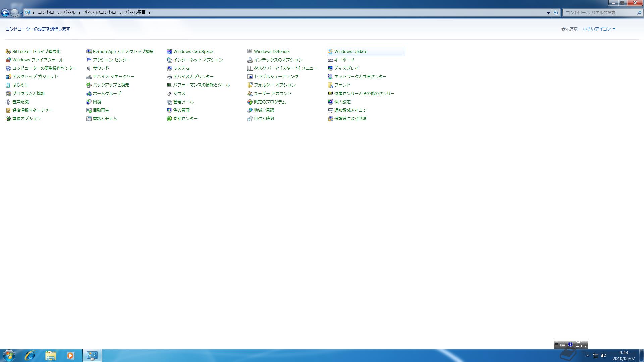The width and height of the screenshot is (644, 362).
Task: Open 既定のプログラム link
Action: (270, 102)
